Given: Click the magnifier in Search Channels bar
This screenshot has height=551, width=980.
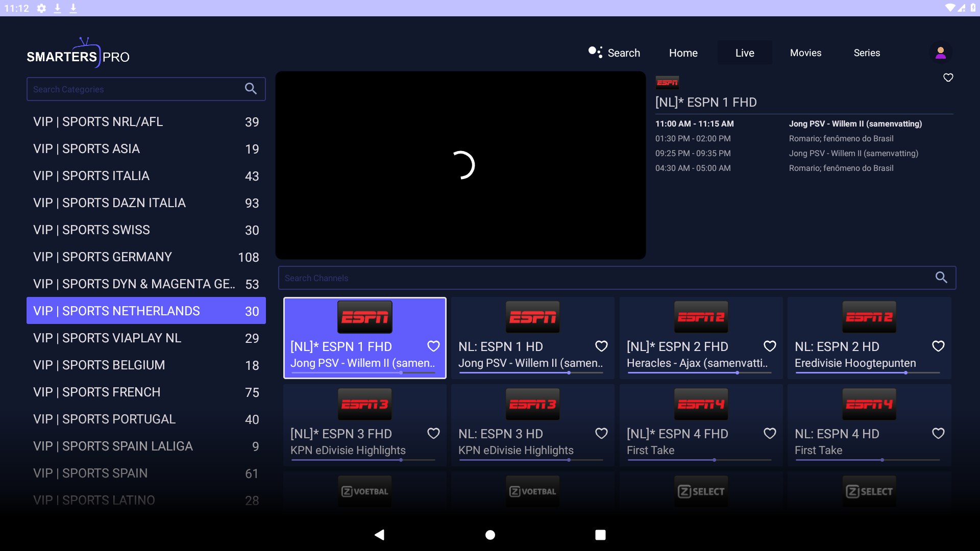Looking at the screenshot, I should [x=942, y=278].
